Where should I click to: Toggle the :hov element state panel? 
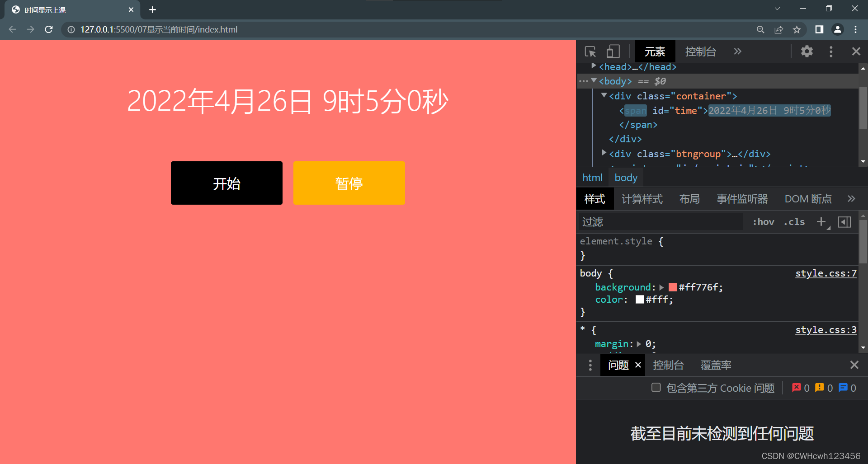click(x=763, y=222)
